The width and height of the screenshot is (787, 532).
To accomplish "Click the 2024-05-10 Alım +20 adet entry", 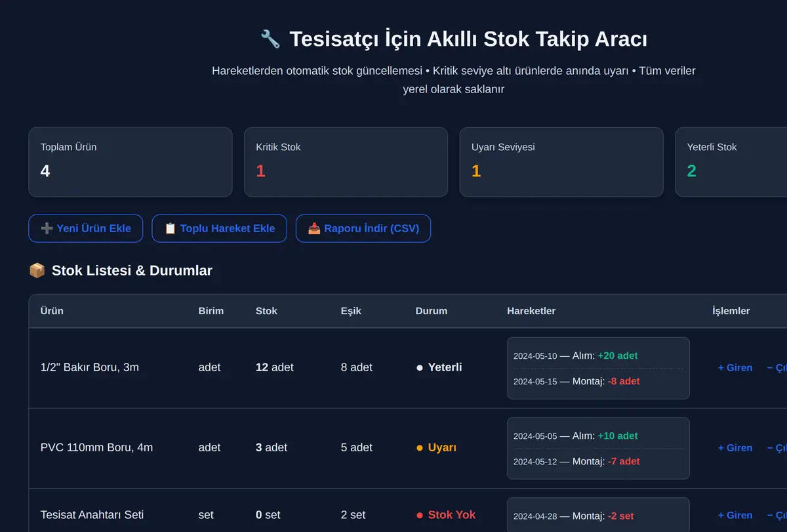I will [x=576, y=356].
